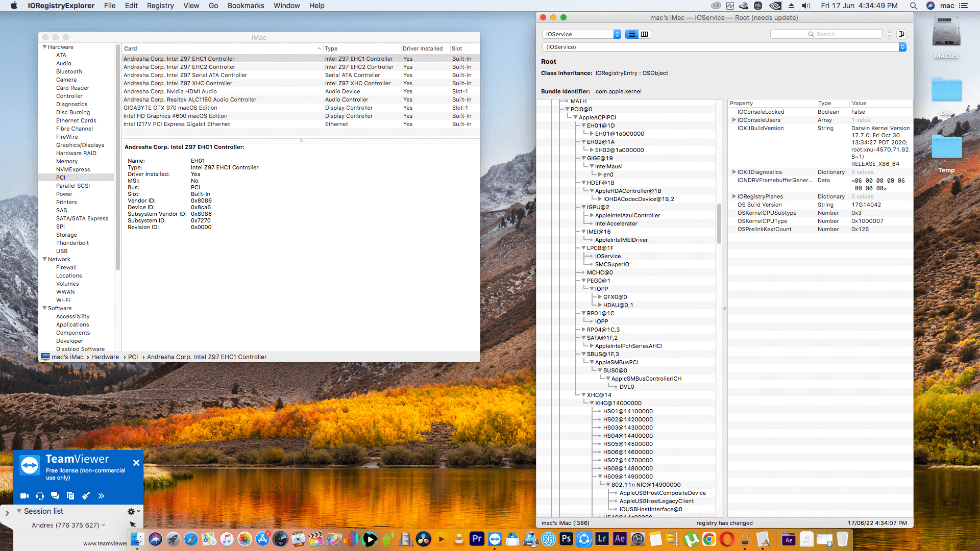This screenshot has height=551, width=980.
Task: Start a video call in TeamViewer
Action: point(23,495)
